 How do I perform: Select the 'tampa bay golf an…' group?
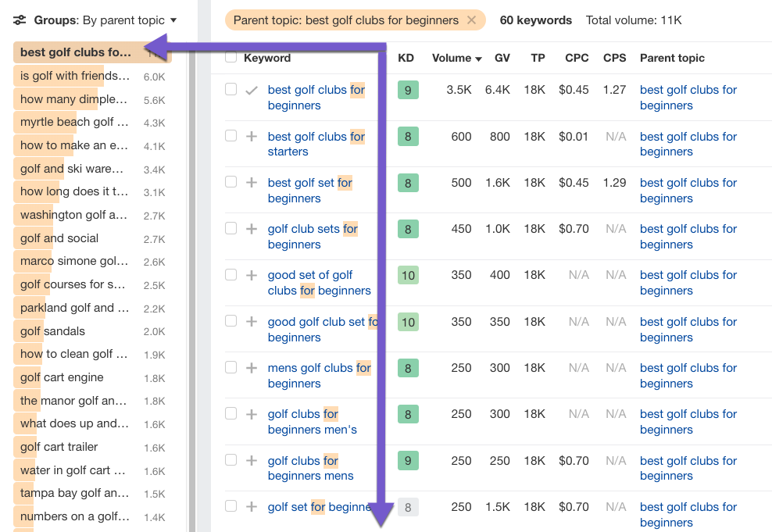tap(92, 493)
